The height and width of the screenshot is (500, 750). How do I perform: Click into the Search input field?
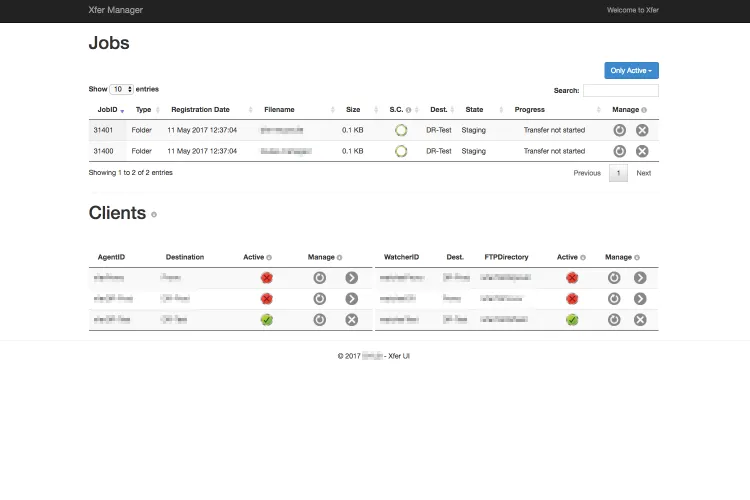point(620,90)
